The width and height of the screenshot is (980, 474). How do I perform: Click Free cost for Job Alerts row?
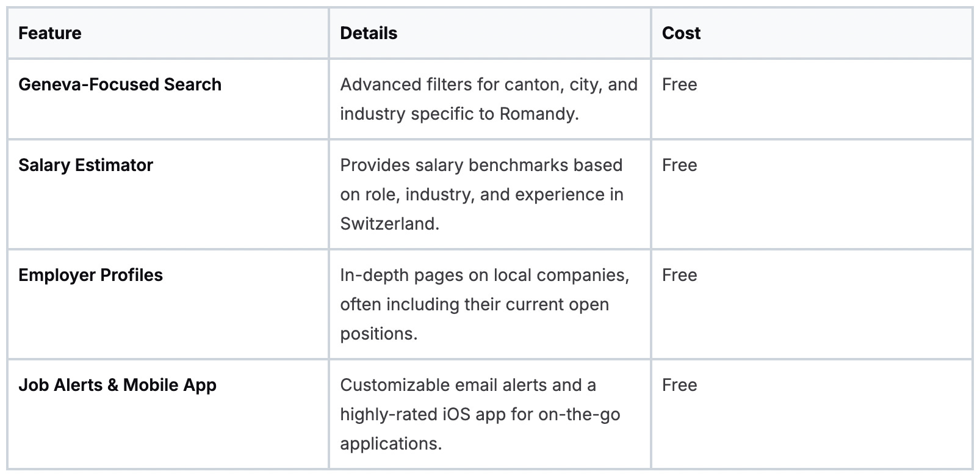point(679,385)
